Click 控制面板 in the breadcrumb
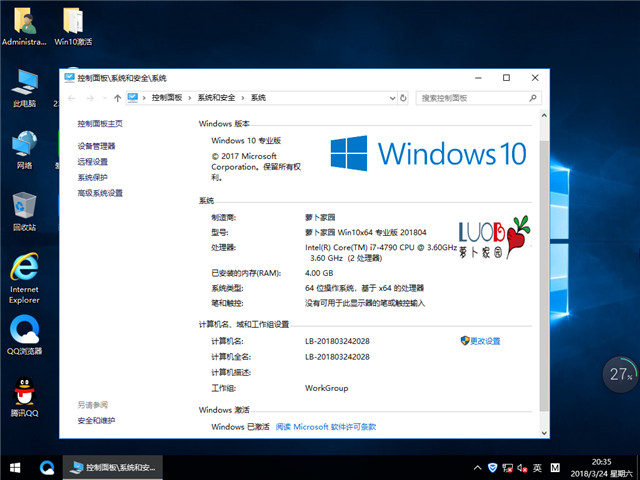Image resolution: width=640 pixels, height=480 pixels. pyautogui.click(x=167, y=98)
